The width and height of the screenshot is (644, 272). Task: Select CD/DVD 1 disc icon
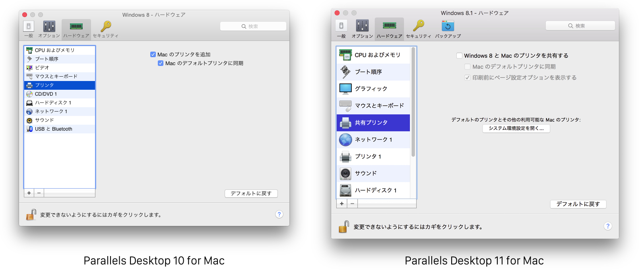coord(29,94)
